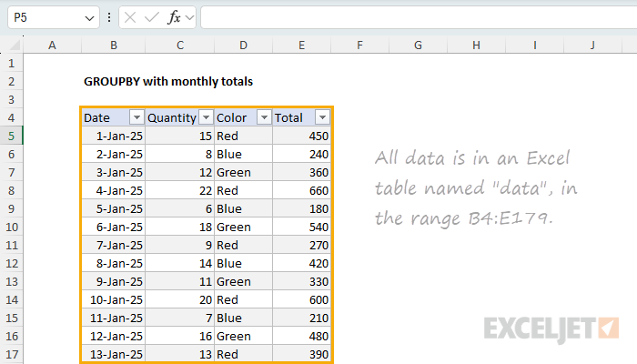Open the Date column filter dropdown
The height and width of the screenshot is (364, 637).
click(x=136, y=117)
